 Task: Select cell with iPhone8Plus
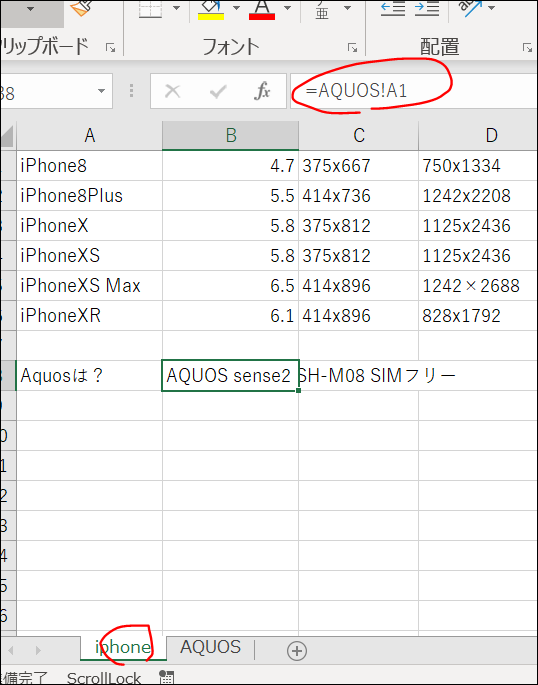(x=90, y=196)
